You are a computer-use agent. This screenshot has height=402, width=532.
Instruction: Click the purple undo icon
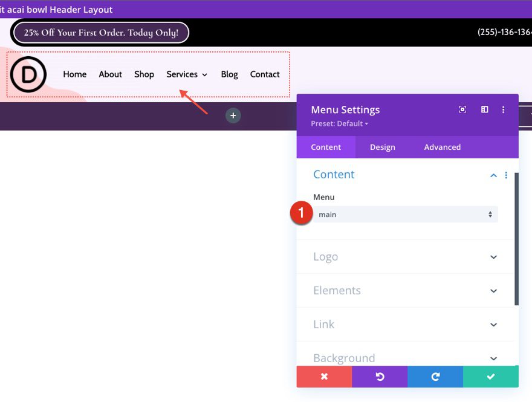pos(380,377)
